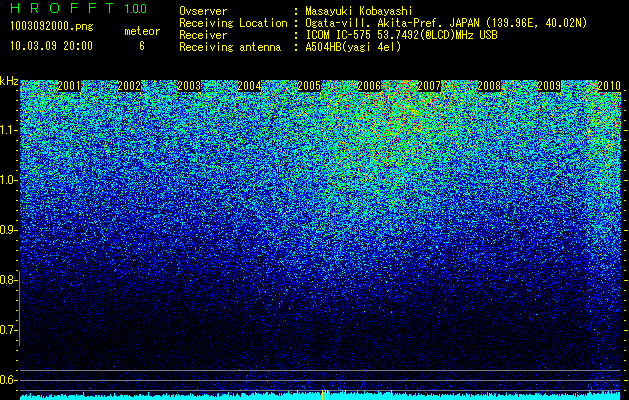Click the 0.9 frequency axis label
The width and height of the screenshot is (629, 400).
(8, 230)
